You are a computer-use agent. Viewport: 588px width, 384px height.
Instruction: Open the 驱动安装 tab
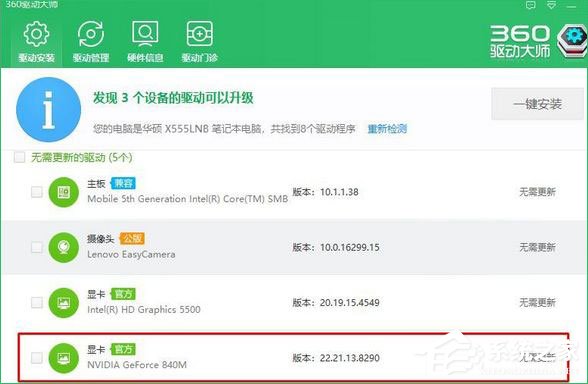(x=36, y=41)
